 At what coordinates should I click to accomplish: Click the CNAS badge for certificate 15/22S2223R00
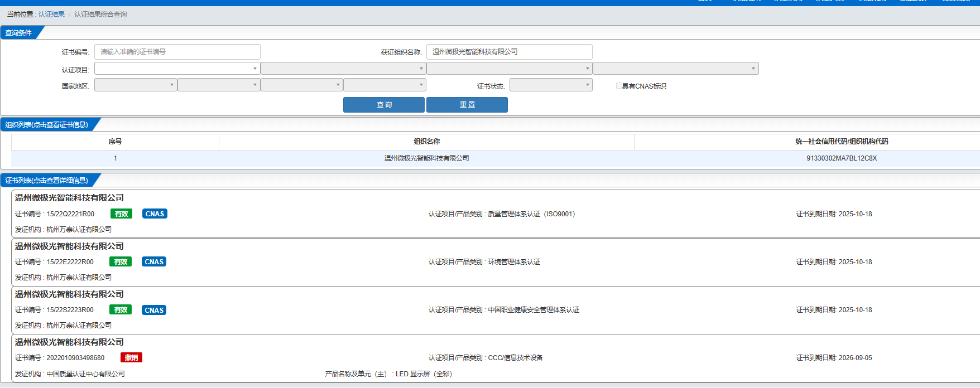(154, 310)
